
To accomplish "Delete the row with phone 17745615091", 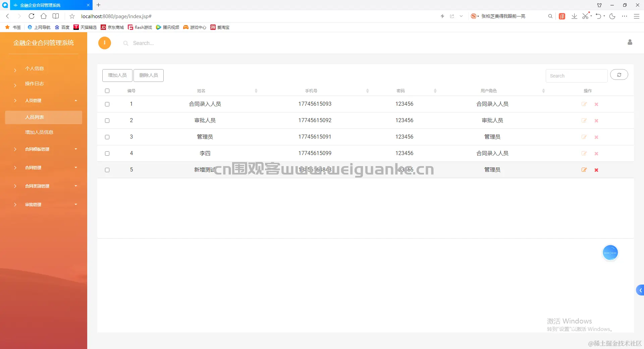I will 596,137.
